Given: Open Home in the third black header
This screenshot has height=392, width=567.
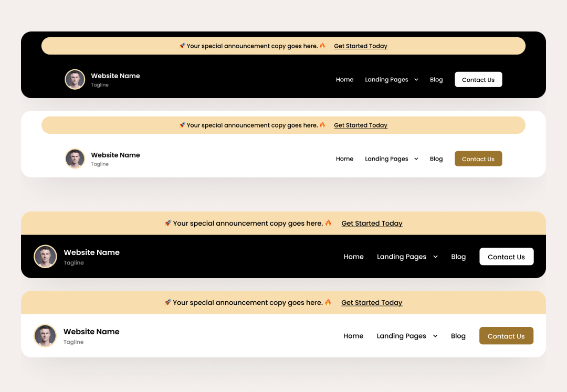Looking at the screenshot, I should [x=354, y=257].
